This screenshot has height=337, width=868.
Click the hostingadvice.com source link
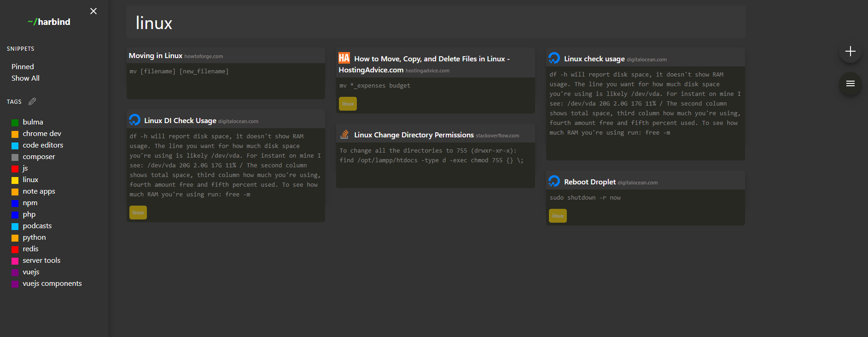(x=427, y=71)
